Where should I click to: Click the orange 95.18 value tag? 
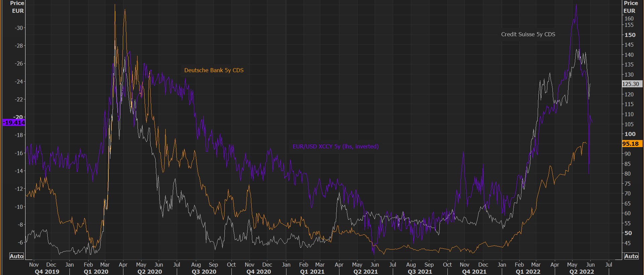[632, 144]
